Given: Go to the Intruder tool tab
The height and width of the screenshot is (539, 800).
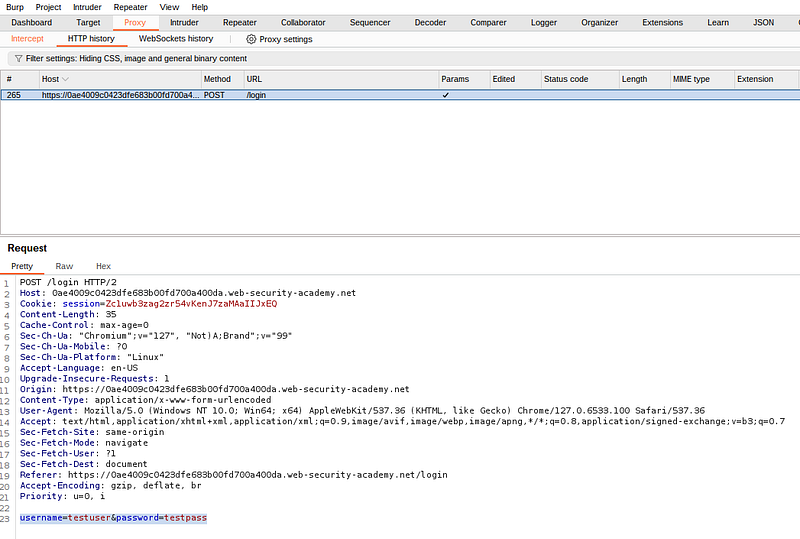Looking at the screenshot, I should click(184, 22).
